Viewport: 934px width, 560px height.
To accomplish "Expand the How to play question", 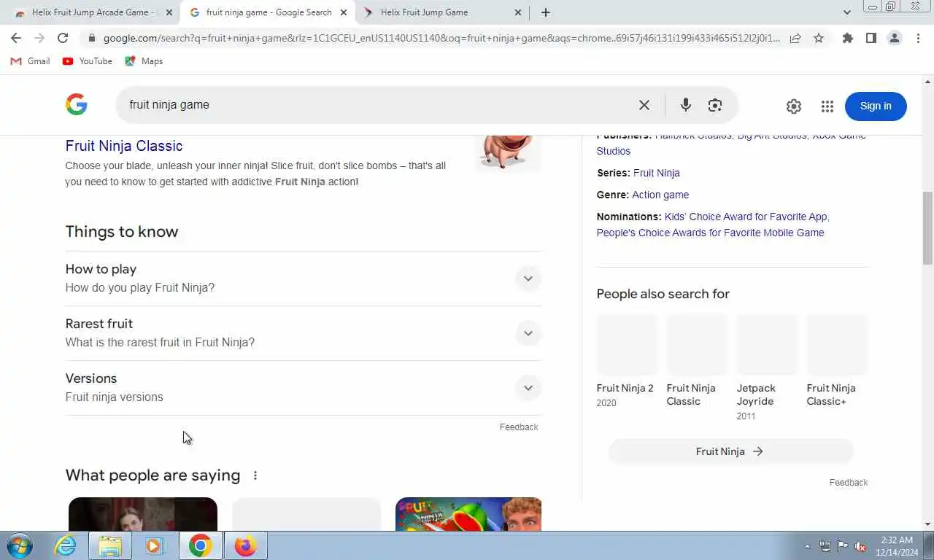I will click(x=303, y=278).
